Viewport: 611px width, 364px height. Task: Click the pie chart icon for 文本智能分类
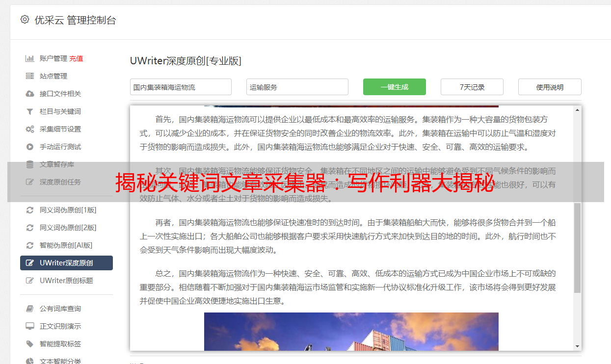pos(30,361)
